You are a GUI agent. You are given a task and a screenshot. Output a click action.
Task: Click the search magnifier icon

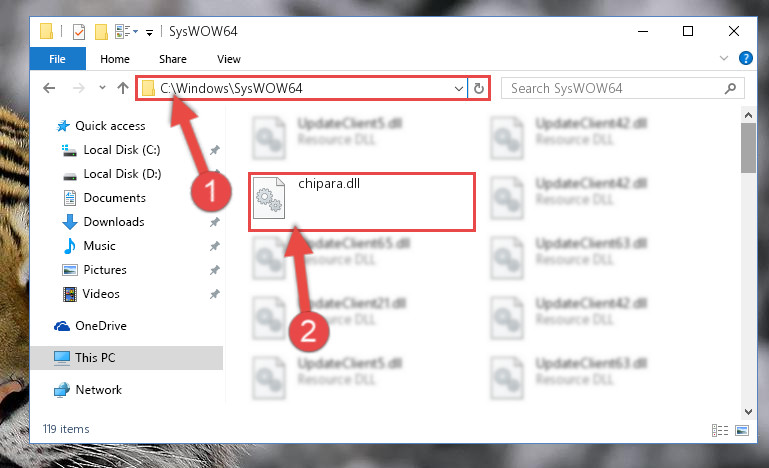point(730,88)
